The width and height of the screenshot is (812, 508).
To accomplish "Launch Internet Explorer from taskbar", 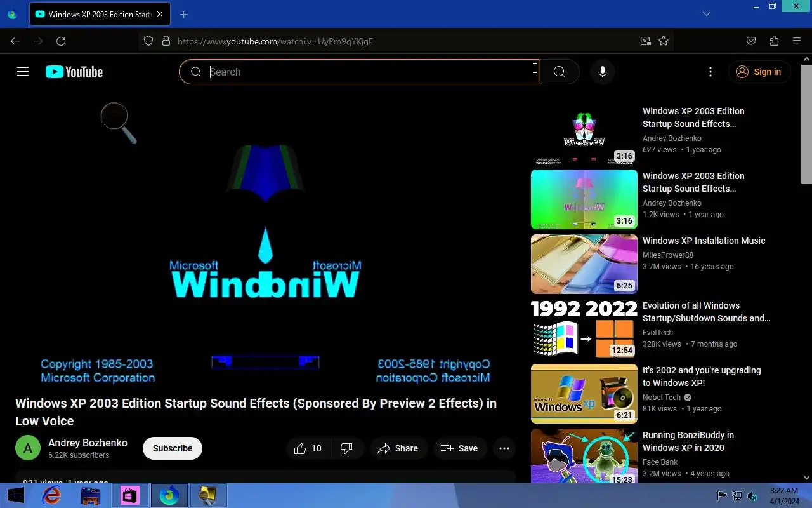I will 51,495.
